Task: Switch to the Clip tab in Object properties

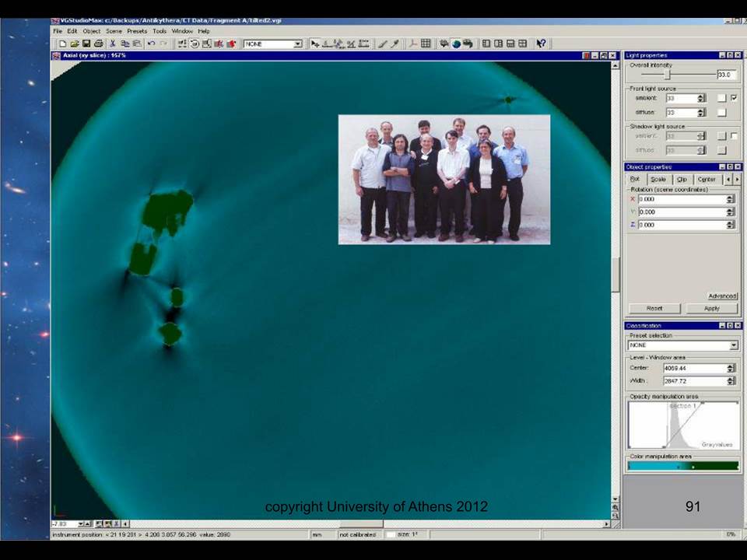Action: [682, 180]
